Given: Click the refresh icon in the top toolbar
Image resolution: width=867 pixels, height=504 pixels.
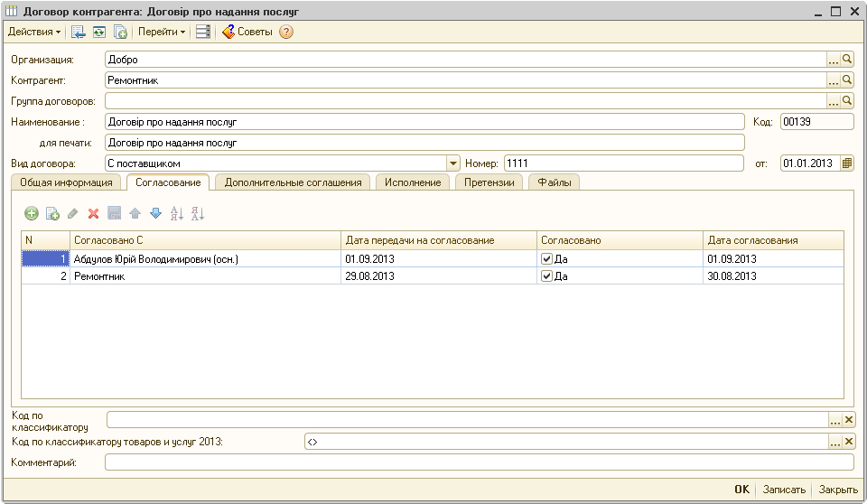Looking at the screenshot, I should pyautogui.click(x=99, y=32).
